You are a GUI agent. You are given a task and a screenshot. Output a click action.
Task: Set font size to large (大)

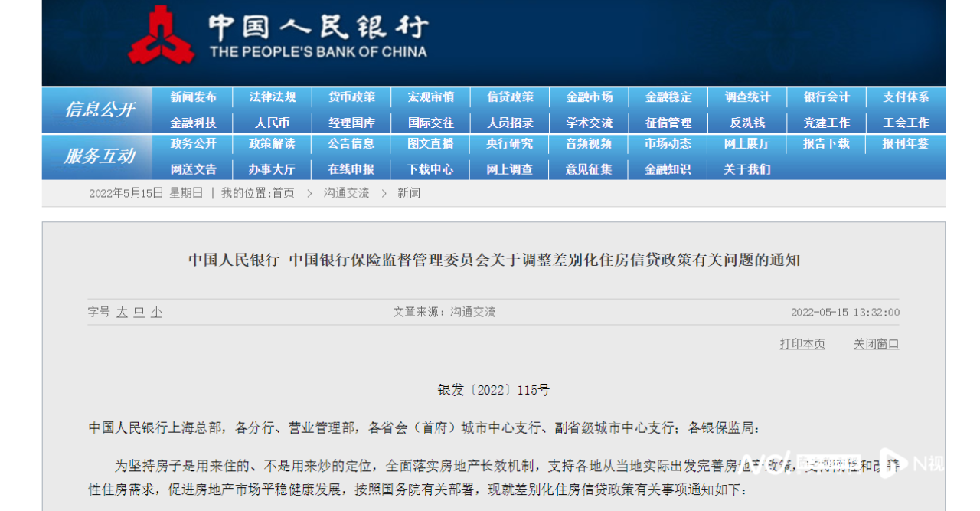pos(122,313)
